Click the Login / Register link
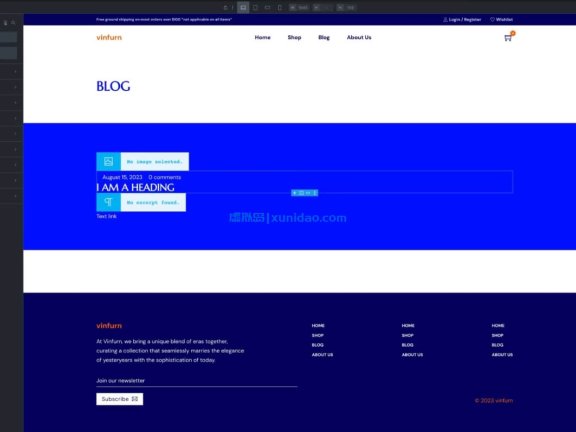Screen dimensions: 576x432 click(462, 19)
